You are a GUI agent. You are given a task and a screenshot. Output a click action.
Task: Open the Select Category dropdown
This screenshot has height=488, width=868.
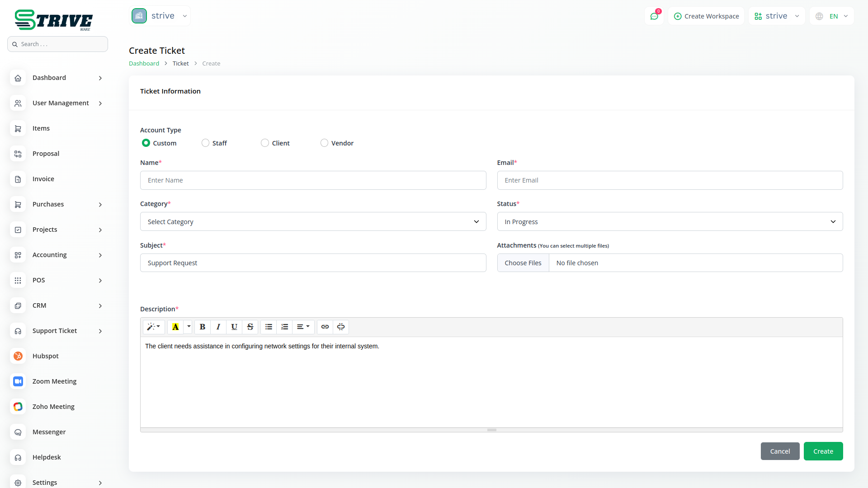(313, 221)
